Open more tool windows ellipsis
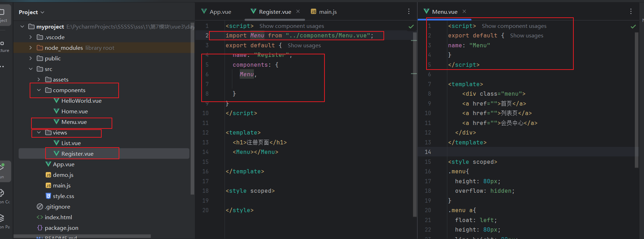This screenshot has height=239, width=644. (2, 66)
